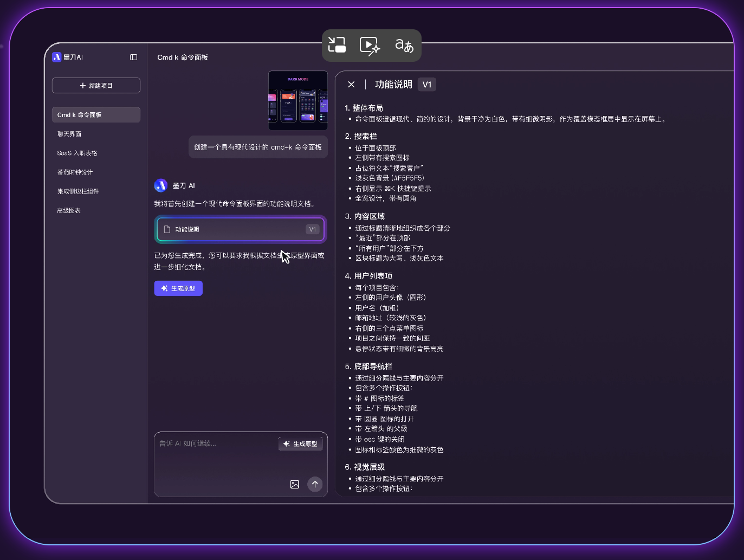Attach an image via the picture icon
Image resolution: width=744 pixels, height=560 pixels.
(x=295, y=484)
